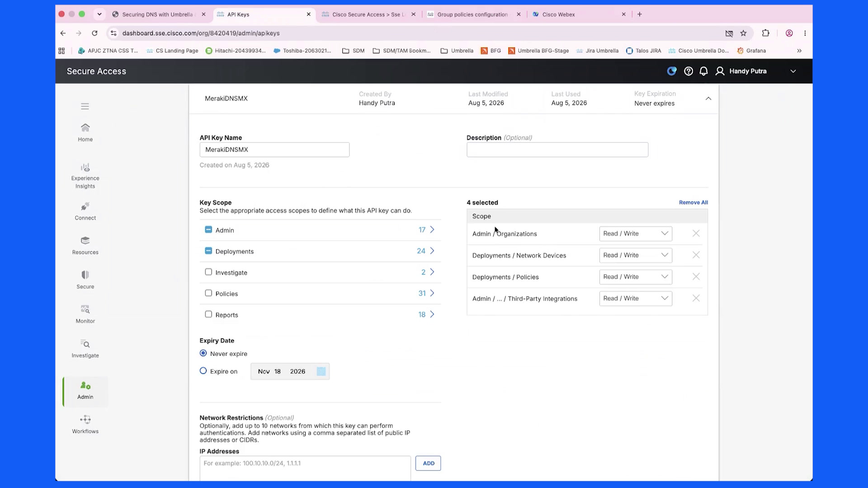Check the Investigate scope checkbox
868x488 pixels.
208,272
